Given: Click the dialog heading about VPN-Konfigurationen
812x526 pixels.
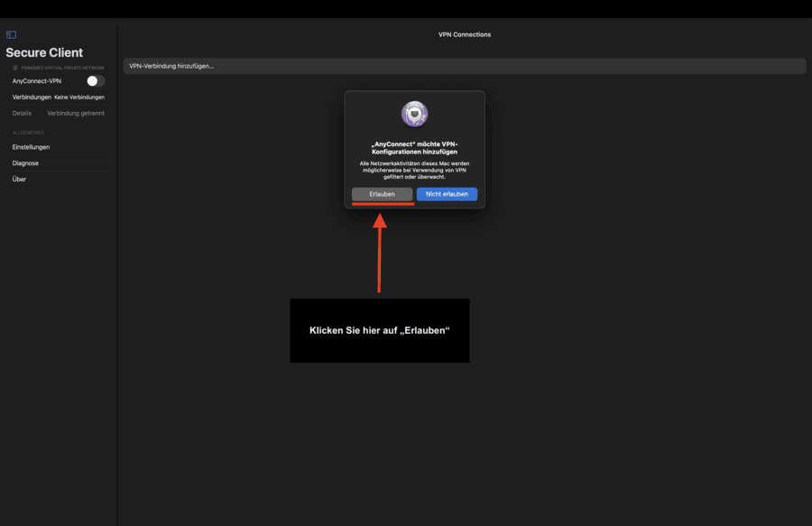Looking at the screenshot, I should tap(414, 148).
